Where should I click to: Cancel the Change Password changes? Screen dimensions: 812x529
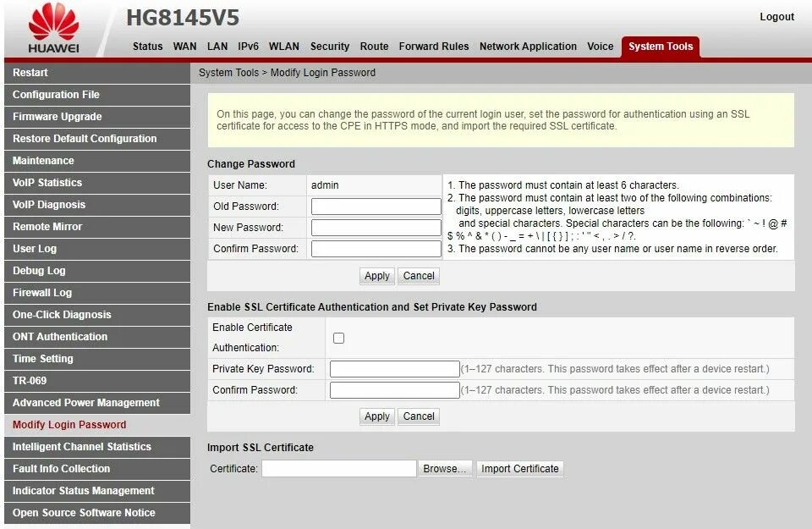(419, 276)
